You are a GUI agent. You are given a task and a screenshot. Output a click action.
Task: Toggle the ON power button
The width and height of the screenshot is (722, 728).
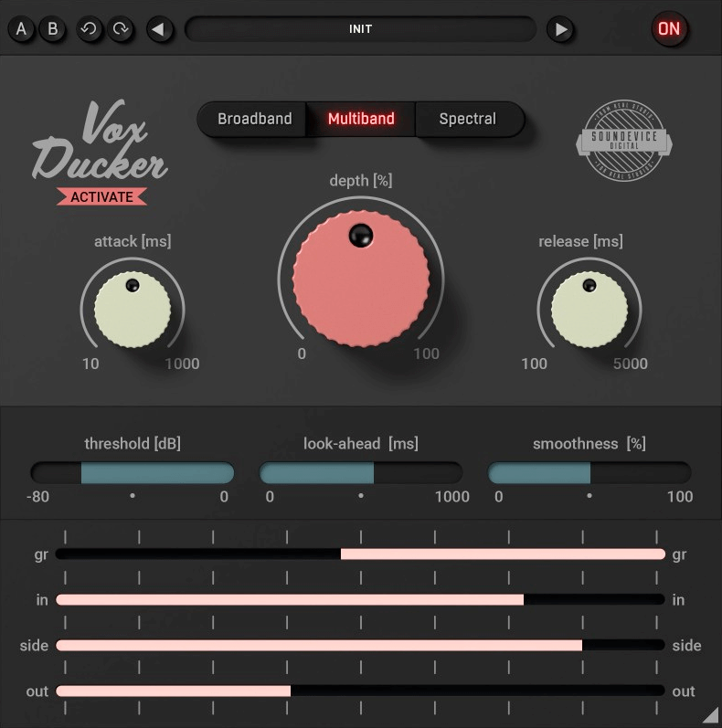click(x=669, y=29)
